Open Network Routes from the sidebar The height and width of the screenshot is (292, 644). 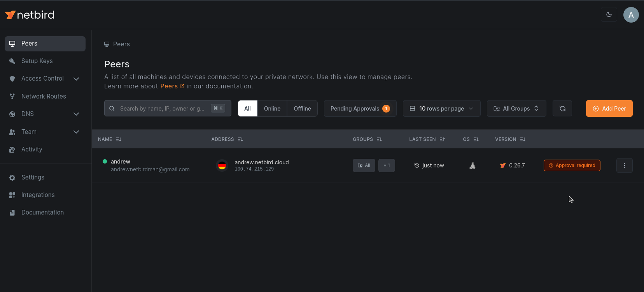click(44, 97)
